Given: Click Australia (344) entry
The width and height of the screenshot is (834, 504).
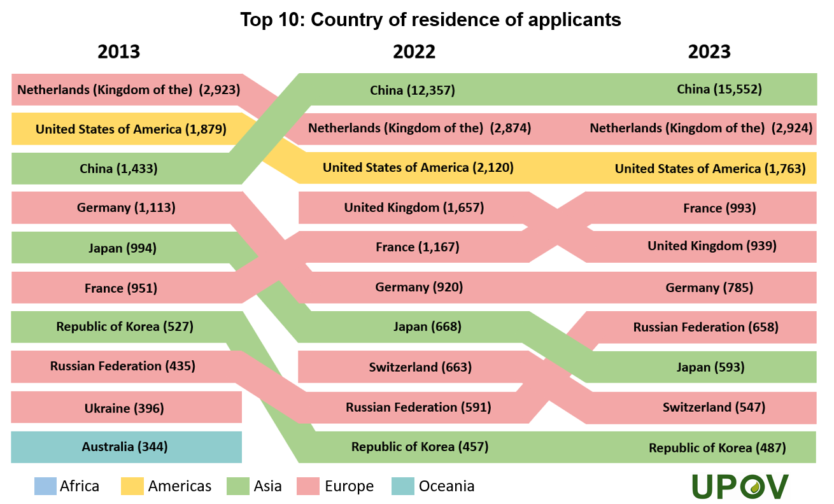Looking at the screenshot, I should (125, 447).
